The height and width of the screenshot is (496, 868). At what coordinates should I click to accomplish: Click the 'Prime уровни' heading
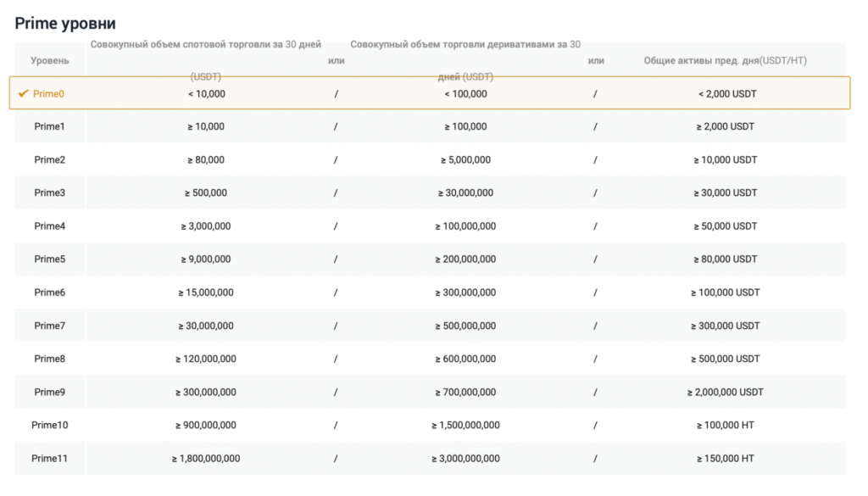[x=65, y=24]
